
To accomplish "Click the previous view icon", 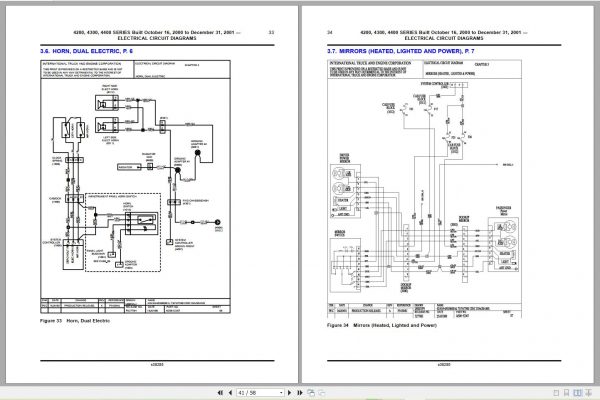I will 311,393.
